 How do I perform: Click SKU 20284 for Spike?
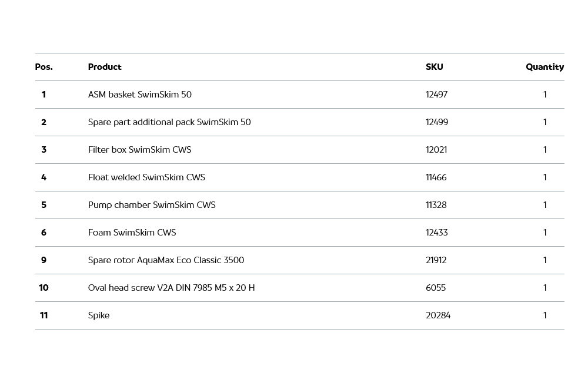point(438,315)
